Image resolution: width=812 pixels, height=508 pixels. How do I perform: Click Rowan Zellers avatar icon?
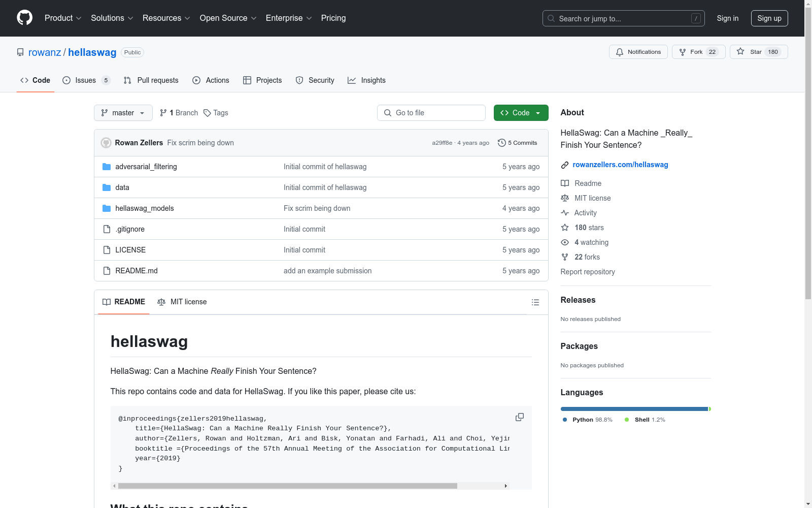[106, 143]
